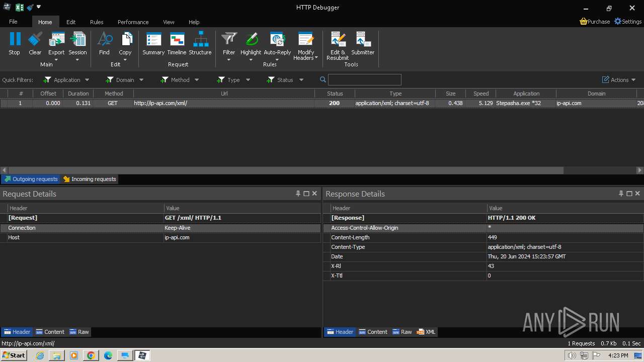644x362 pixels.
Task: Pin the Response Details panel
Action: tap(621, 194)
